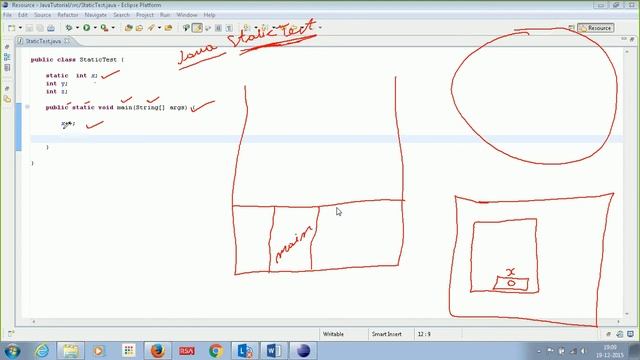Click the Search flashlight toolbar icon
This screenshot has height=360, width=640.
(x=186, y=28)
